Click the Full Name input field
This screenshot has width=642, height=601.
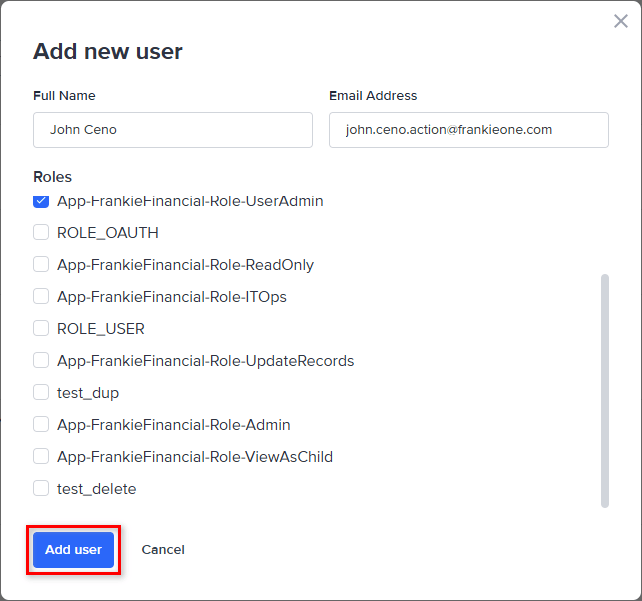tap(173, 130)
